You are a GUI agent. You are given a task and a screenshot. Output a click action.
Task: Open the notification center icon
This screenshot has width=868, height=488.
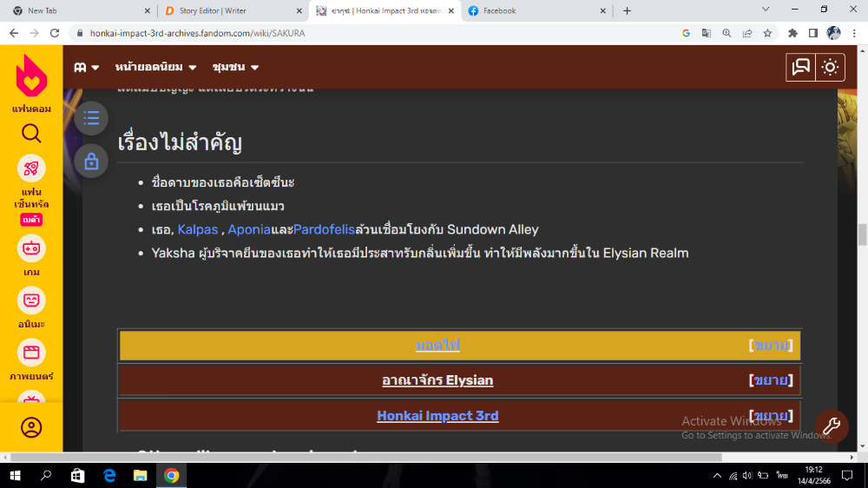click(847, 475)
